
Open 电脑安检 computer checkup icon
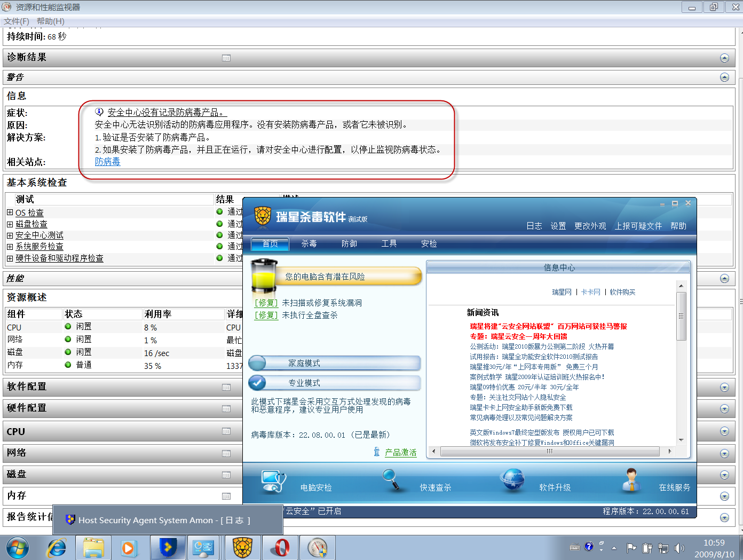[273, 480]
